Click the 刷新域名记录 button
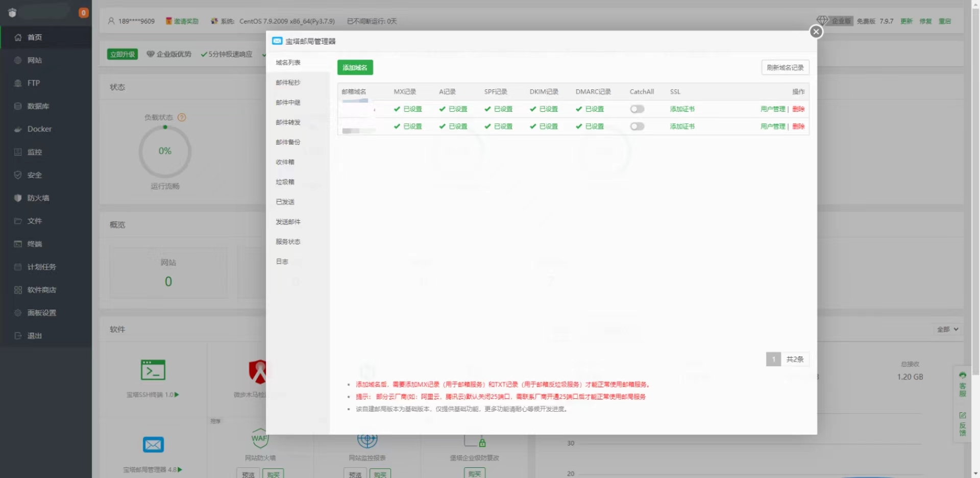 coord(785,67)
